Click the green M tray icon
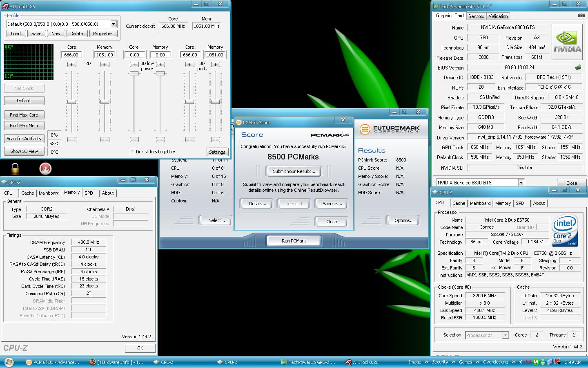The width and height of the screenshot is (588, 368). pyautogui.click(x=536, y=362)
